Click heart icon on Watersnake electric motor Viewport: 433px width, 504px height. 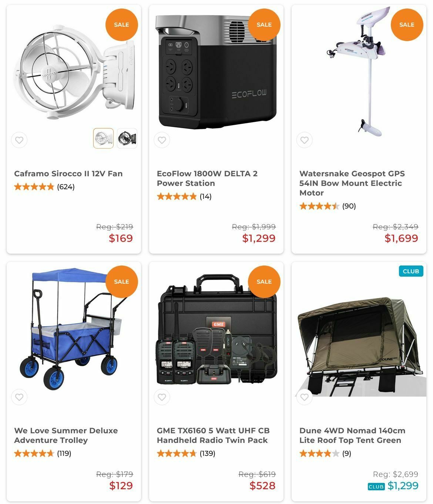304,140
